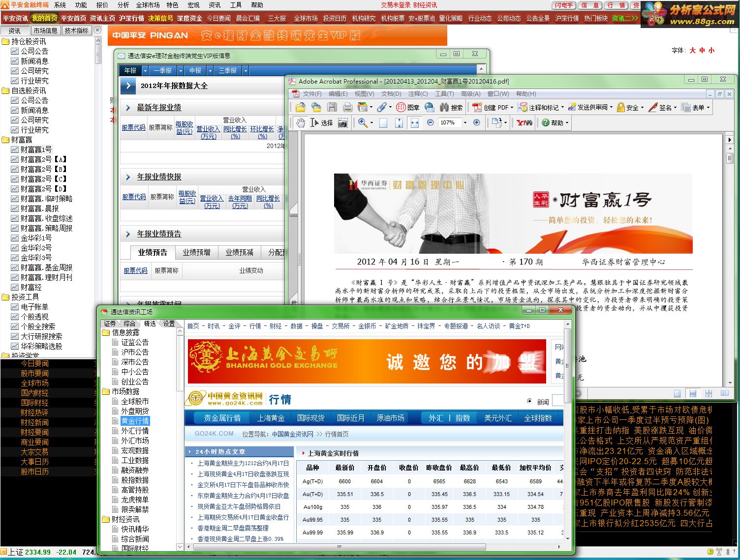The height and width of the screenshot is (560, 740).
Task: Open 文件(F) menu in Acrobat
Action: [312, 93]
